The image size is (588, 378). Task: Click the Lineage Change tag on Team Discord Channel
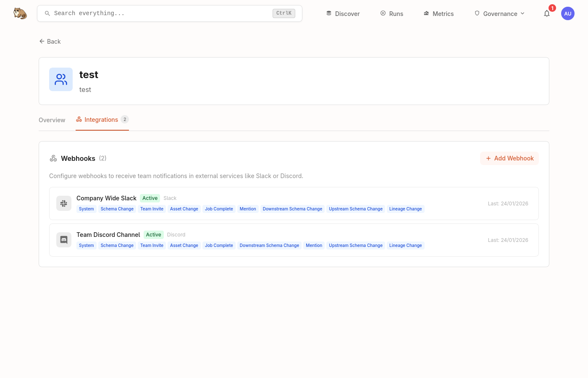[405, 245]
